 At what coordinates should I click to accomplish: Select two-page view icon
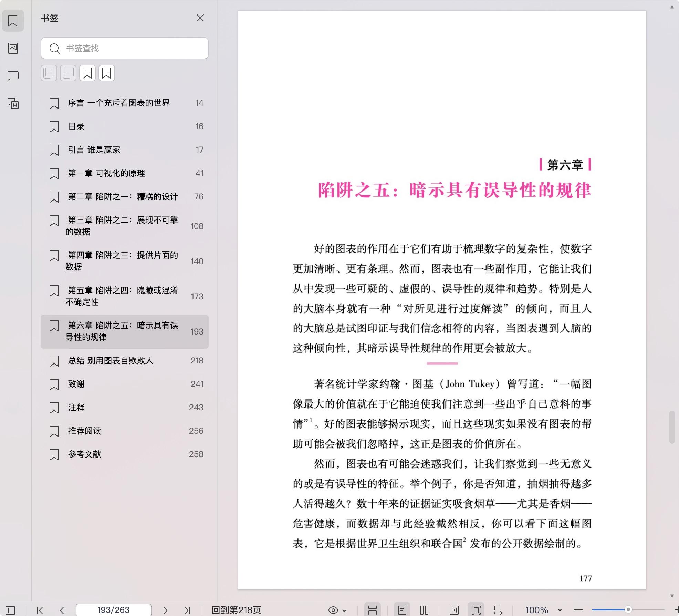tap(424, 610)
